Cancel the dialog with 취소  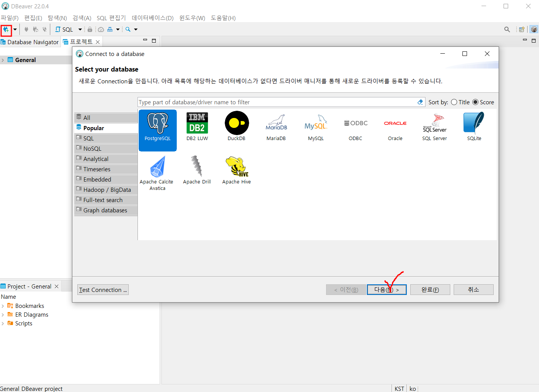[473, 290]
